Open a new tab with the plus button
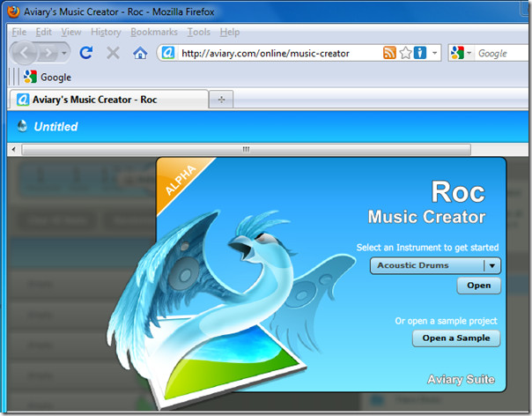This screenshot has width=532, height=416. pyautogui.click(x=221, y=100)
